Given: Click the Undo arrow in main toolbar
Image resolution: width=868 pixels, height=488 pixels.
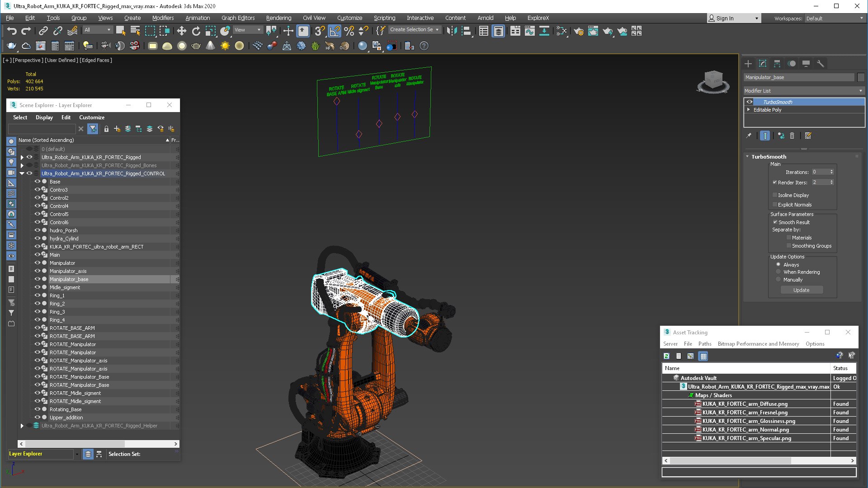Looking at the screenshot, I should pos(12,31).
